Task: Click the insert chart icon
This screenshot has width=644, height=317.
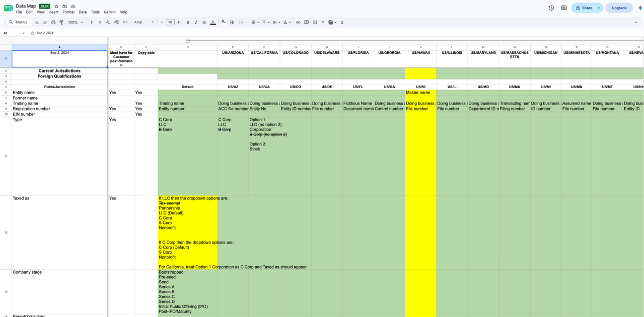Action: click(x=315, y=22)
